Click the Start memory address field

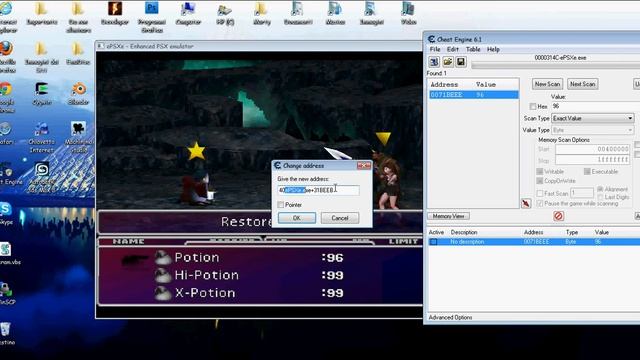(593, 149)
